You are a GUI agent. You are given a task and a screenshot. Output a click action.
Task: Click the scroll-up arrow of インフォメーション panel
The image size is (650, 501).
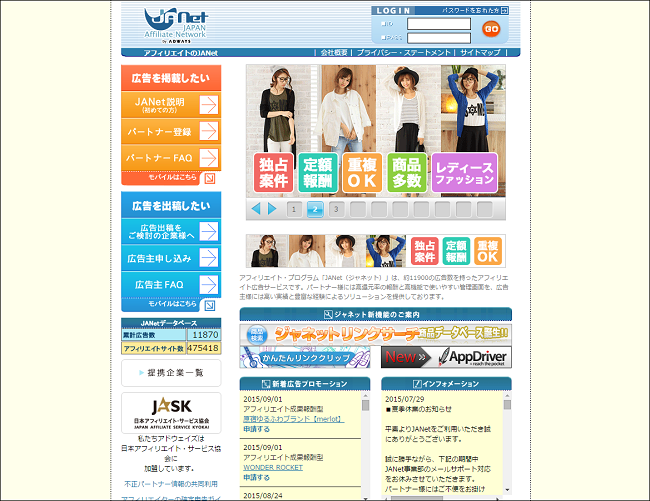[507, 396]
